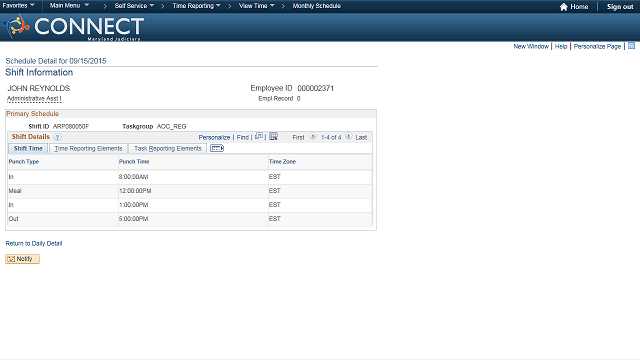Click the CONNECT Maryland Judiciary logo
Viewport: 640px width, 360px height.
click(x=73, y=27)
